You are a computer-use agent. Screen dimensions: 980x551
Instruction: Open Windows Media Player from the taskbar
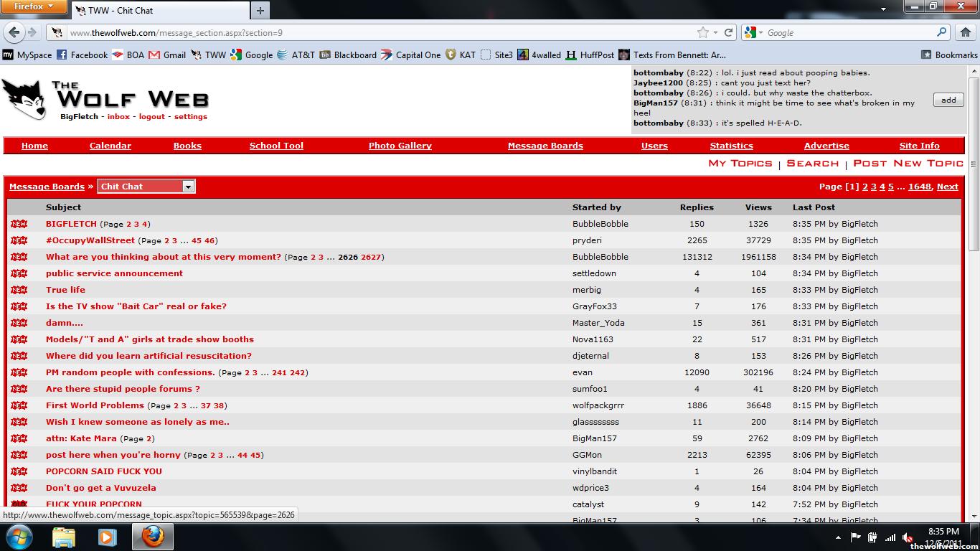click(108, 537)
